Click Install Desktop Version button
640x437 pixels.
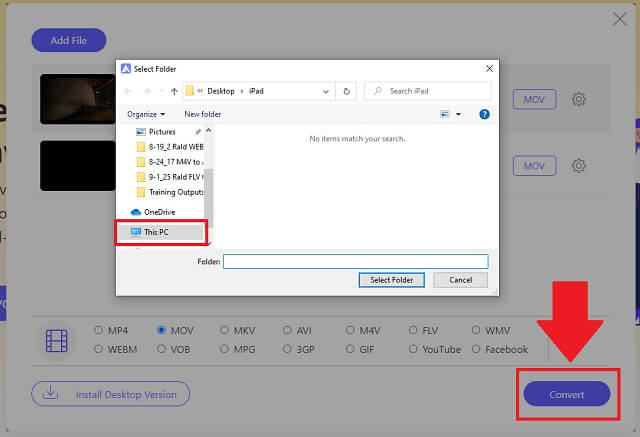[111, 394]
